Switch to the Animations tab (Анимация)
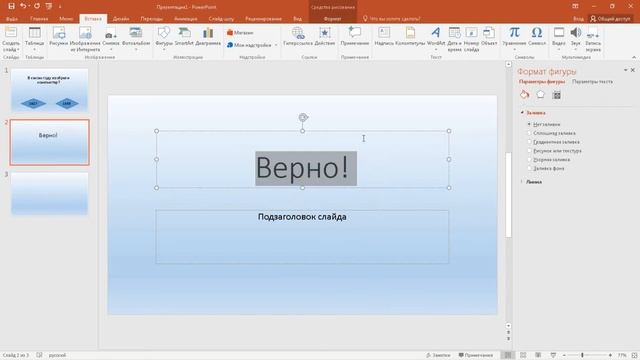Screen dimensions: 640x360 click(185, 19)
